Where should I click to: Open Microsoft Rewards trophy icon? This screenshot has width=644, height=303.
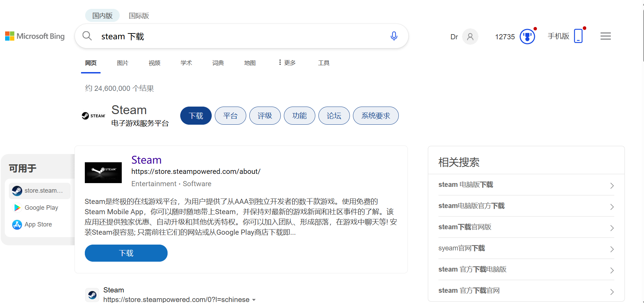click(x=527, y=37)
